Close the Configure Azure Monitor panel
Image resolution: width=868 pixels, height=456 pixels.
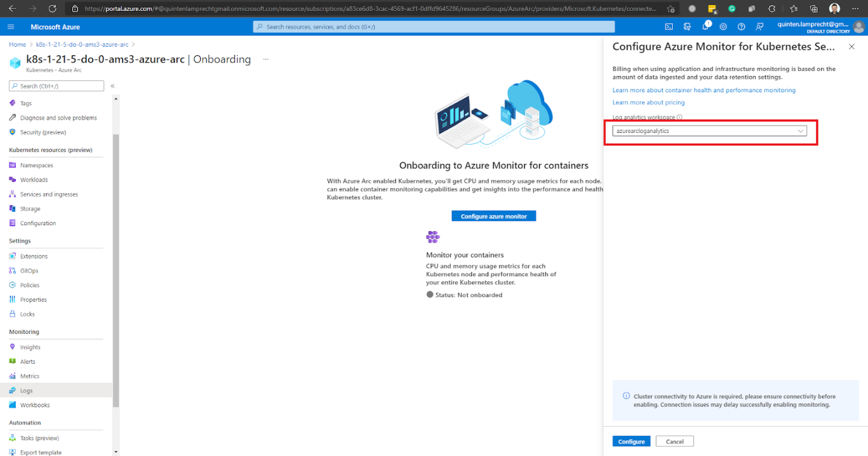click(x=852, y=47)
